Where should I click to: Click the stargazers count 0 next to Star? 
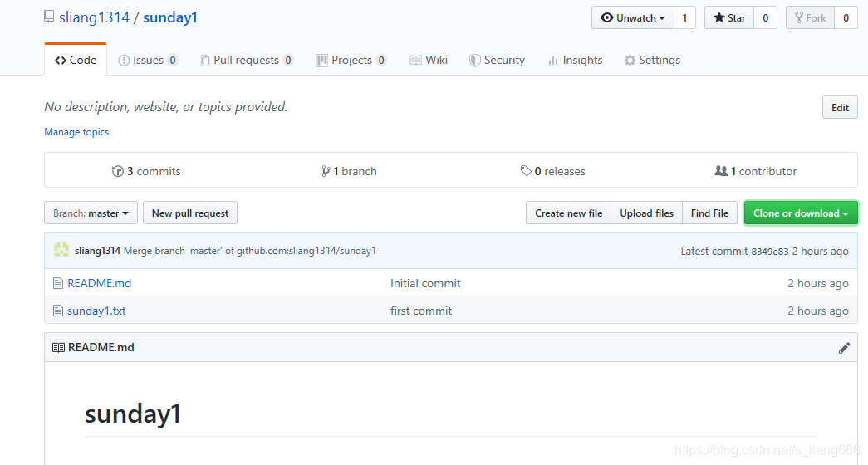tap(766, 17)
